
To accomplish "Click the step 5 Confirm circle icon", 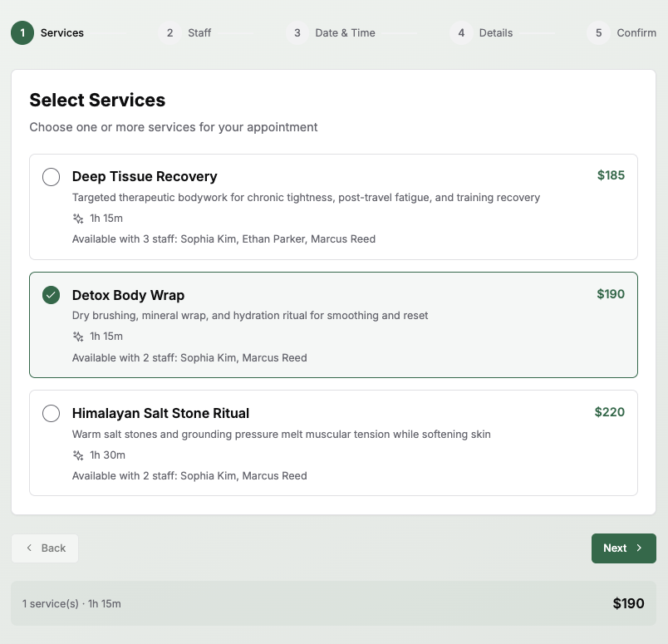I will click(x=597, y=32).
